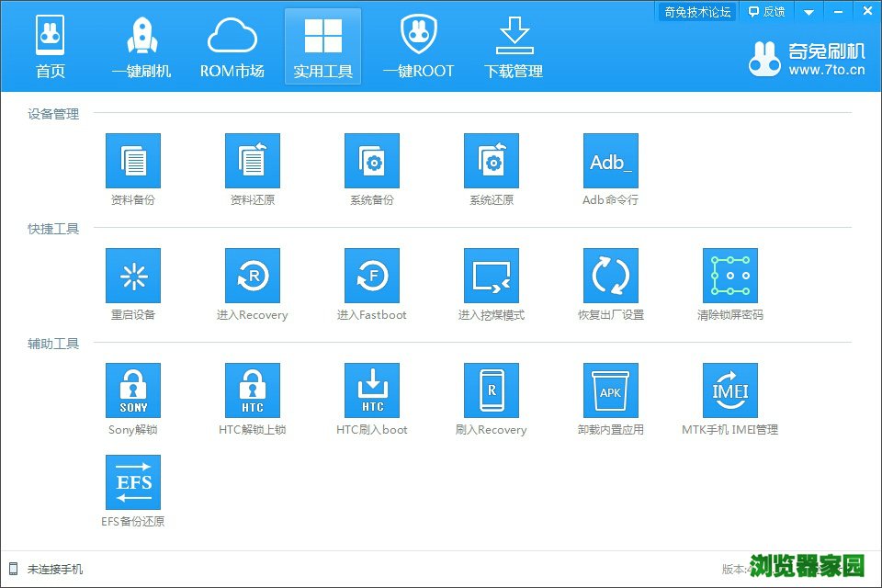Click the 反馈 feedback button
This screenshot has width=882, height=588.
pyautogui.click(x=767, y=11)
